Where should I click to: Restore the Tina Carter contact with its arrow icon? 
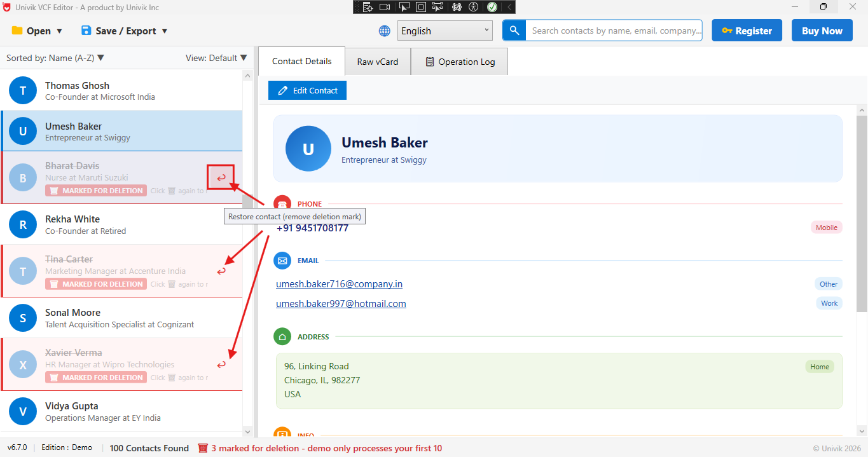click(x=221, y=271)
